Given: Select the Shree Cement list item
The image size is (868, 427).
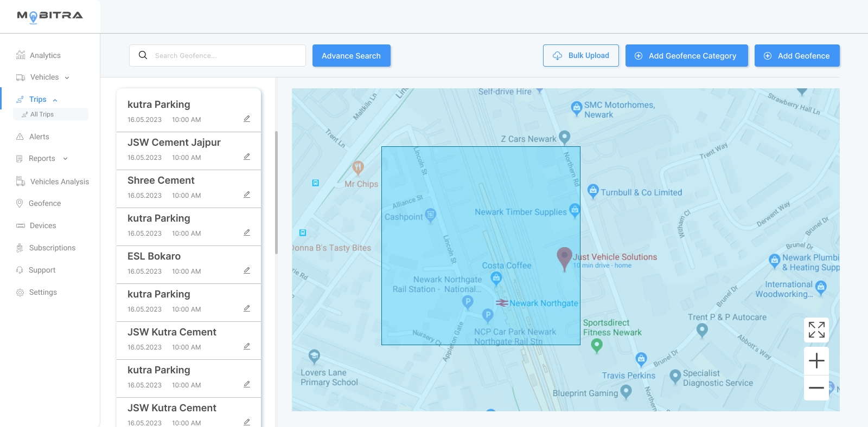Looking at the screenshot, I should tap(189, 189).
